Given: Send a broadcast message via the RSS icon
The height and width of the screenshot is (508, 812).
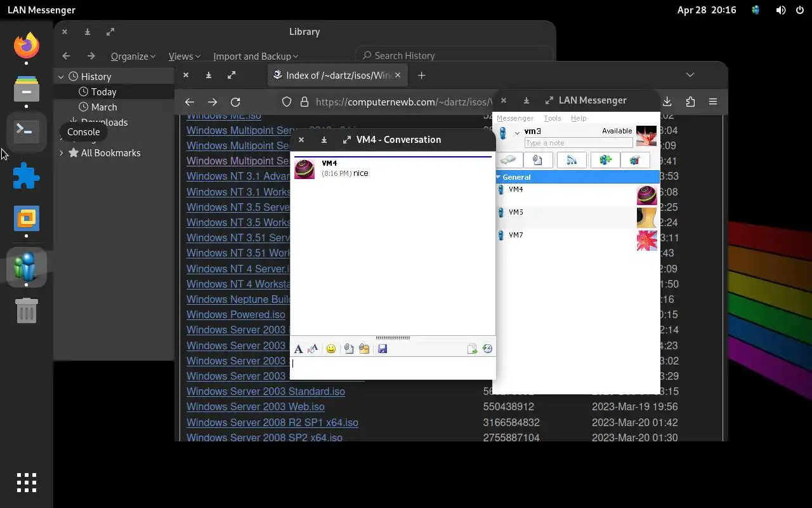Looking at the screenshot, I should coord(572,160).
